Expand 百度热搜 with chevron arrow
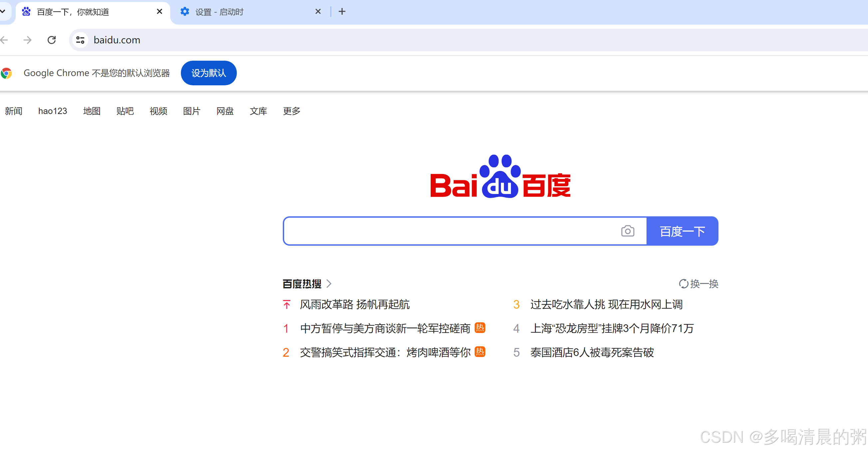The width and height of the screenshot is (868, 451). [329, 284]
